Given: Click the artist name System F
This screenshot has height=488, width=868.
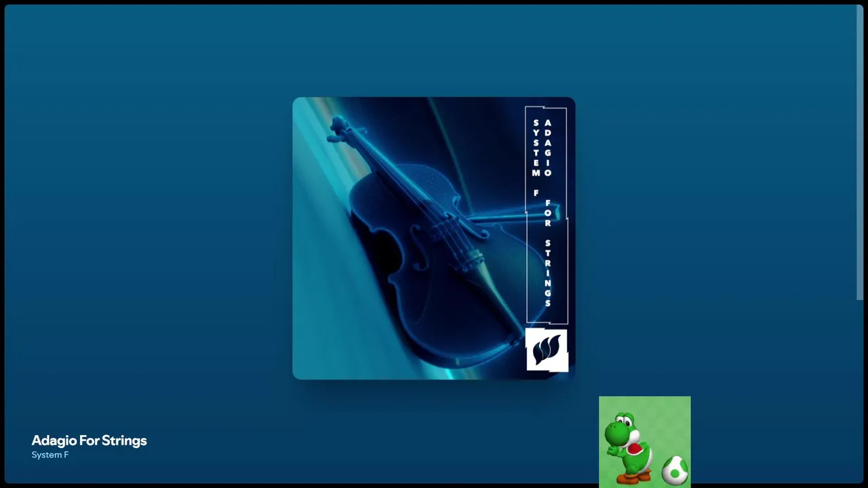Looking at the screenshot, I should pyautogui.click(x=50, y=455).
